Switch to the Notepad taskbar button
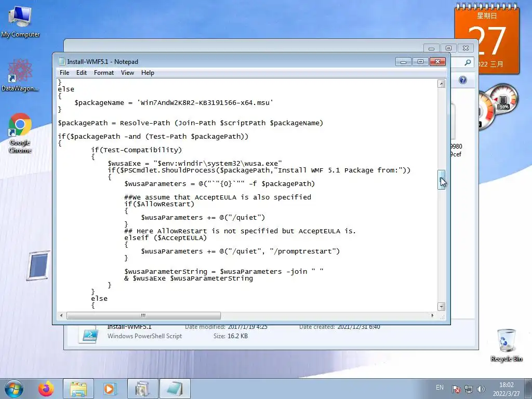This screenshot has height=399, width=532. 175,389
